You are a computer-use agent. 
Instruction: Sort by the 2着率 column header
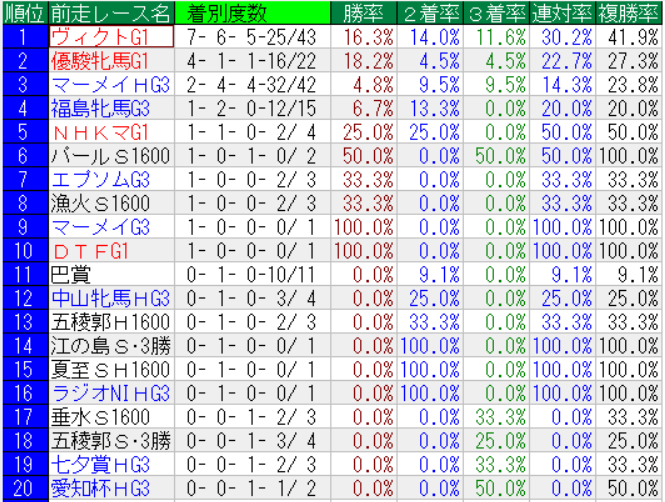click(x=430, y=13)
